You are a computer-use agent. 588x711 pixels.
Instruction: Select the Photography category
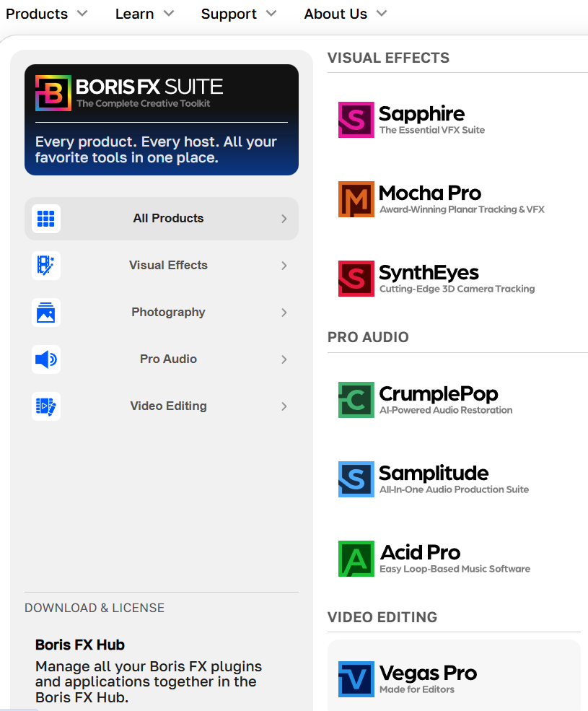click(x=162, y=313)
